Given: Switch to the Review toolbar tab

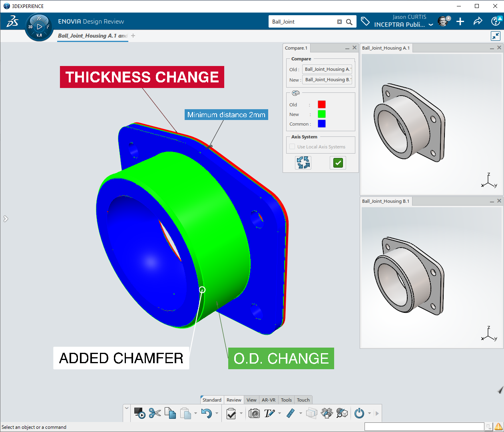Looking at the screenshot, I should click(x=234, y=400).
